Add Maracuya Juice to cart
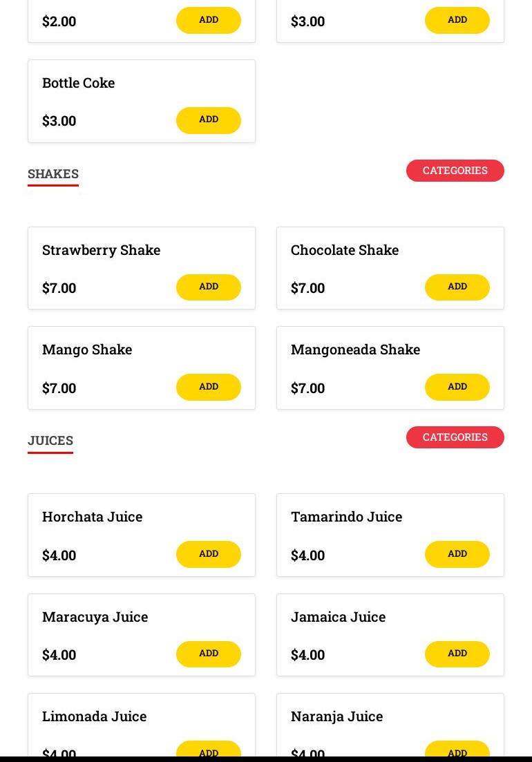Viewport: 532px width, 762px height. click(209, 654)
